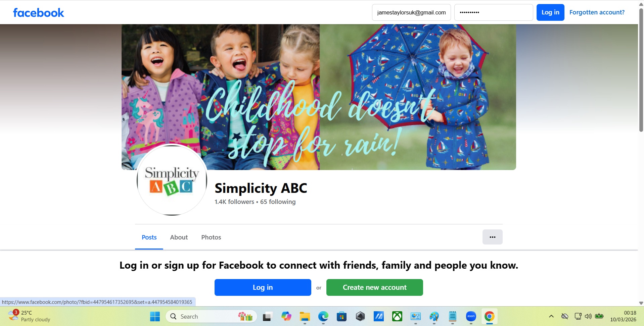This screenshot has width=644, height=326.
Task: Expand hidden system tray icons chevron
Action: coord(551,316)
